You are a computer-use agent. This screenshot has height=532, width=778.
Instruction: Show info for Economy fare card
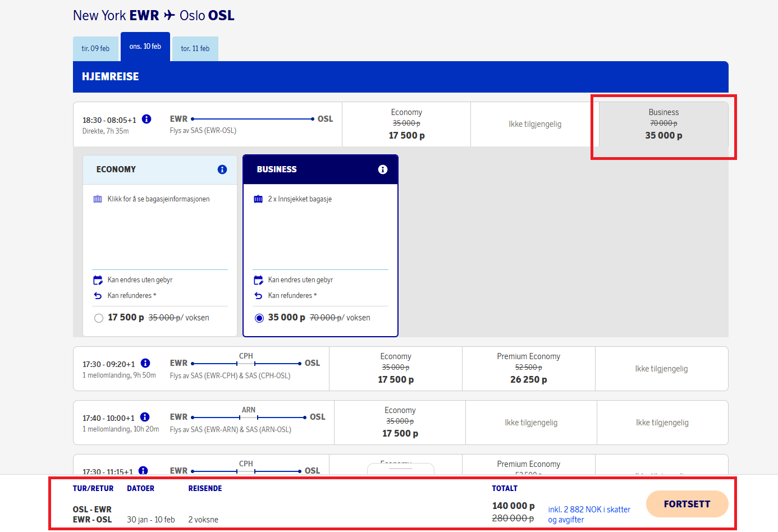coord(222,169)
